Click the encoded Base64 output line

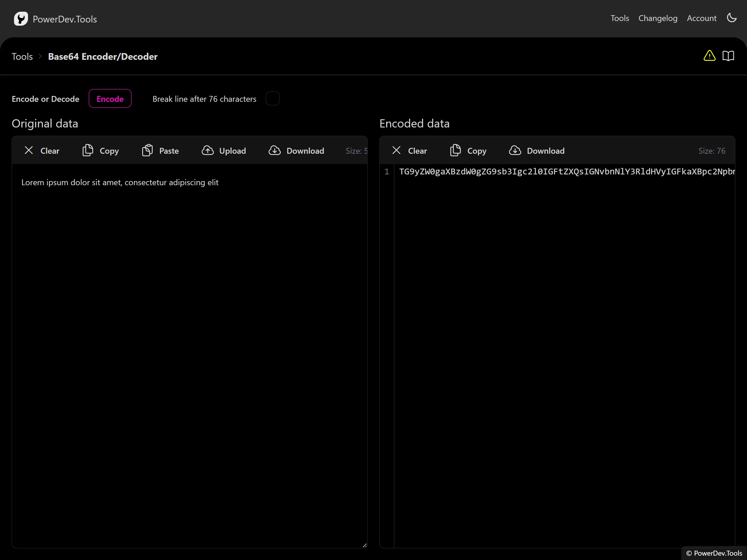(567, 171)
